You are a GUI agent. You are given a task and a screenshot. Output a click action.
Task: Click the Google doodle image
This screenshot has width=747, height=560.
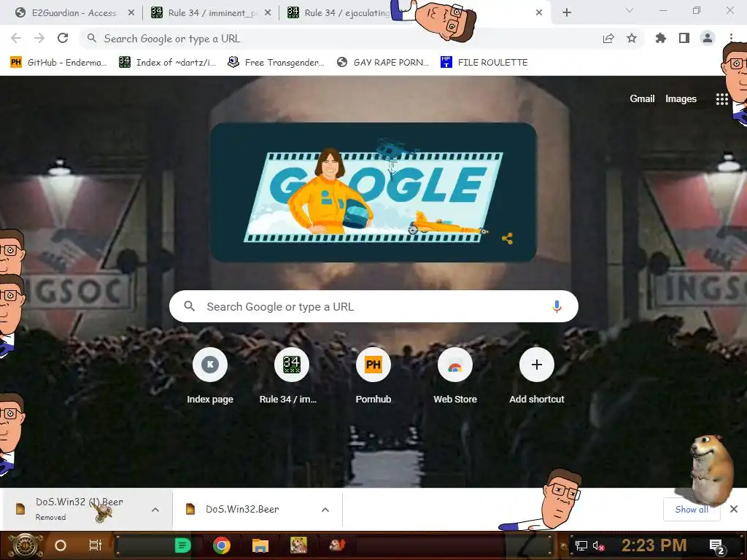(373, 192)
